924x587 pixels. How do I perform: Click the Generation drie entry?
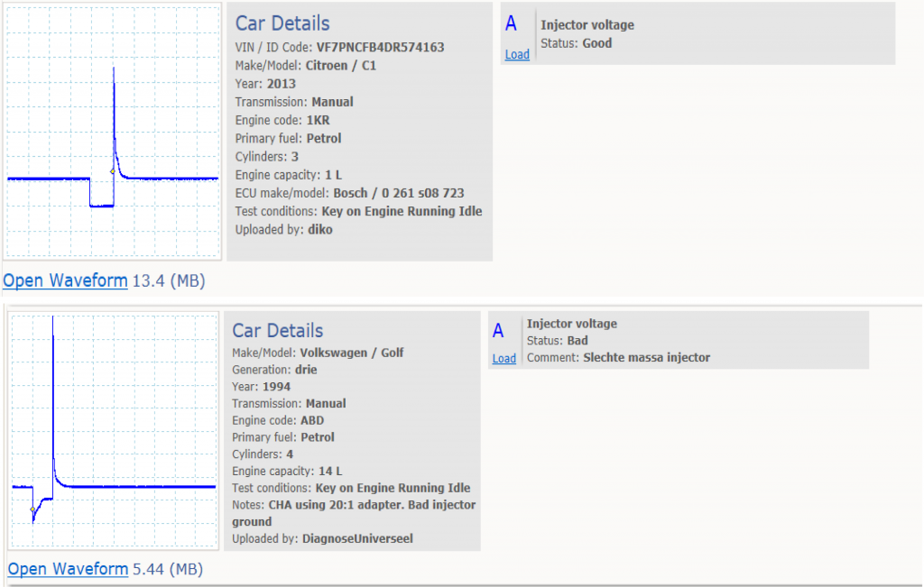(x=274, y=370)
